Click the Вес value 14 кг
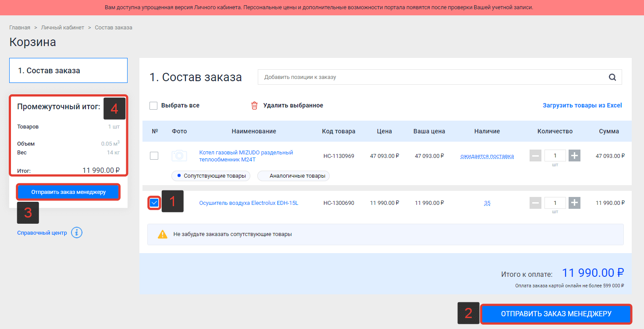 tap(113, 153)
